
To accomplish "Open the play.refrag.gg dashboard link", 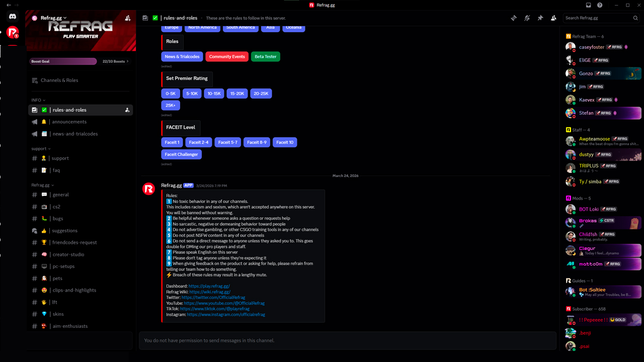I will 209,286.
